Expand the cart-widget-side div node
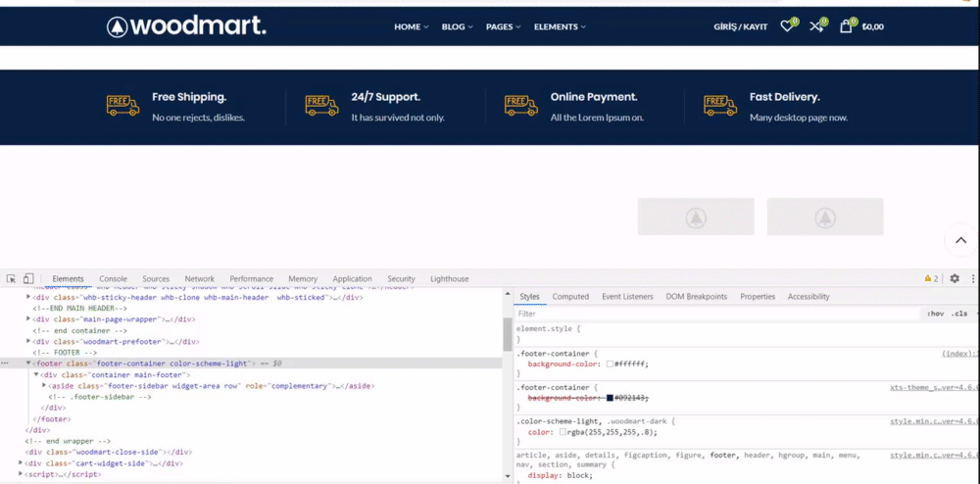Screen dimensions: 980x484 [21, 463]
